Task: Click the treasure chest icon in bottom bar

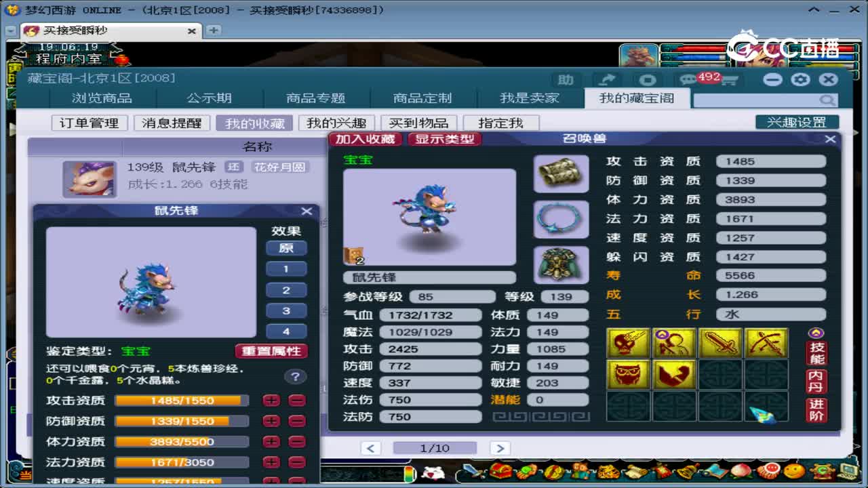Action: click(501, 471)
